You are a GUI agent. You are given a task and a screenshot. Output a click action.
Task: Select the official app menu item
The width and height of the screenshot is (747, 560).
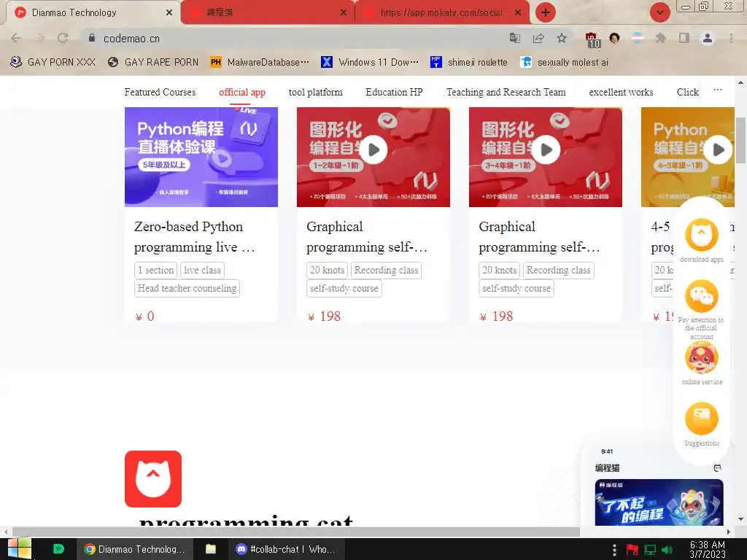point(242,92)
